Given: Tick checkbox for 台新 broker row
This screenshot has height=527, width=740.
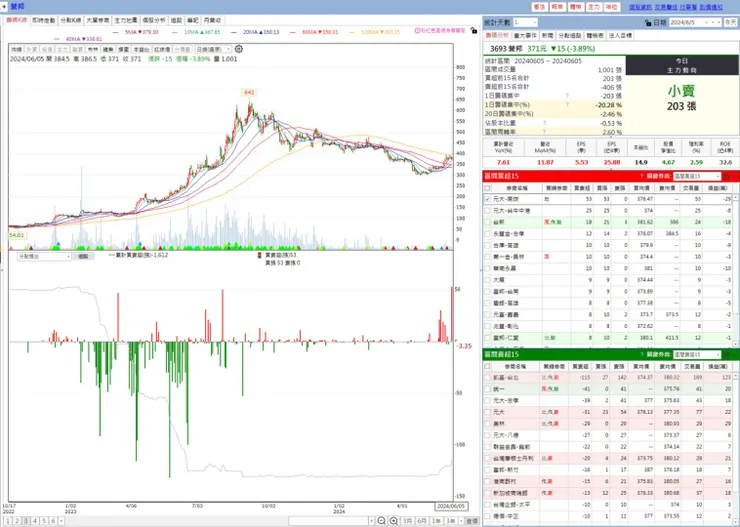Looking at the screenshot, I should coord(488,222).
